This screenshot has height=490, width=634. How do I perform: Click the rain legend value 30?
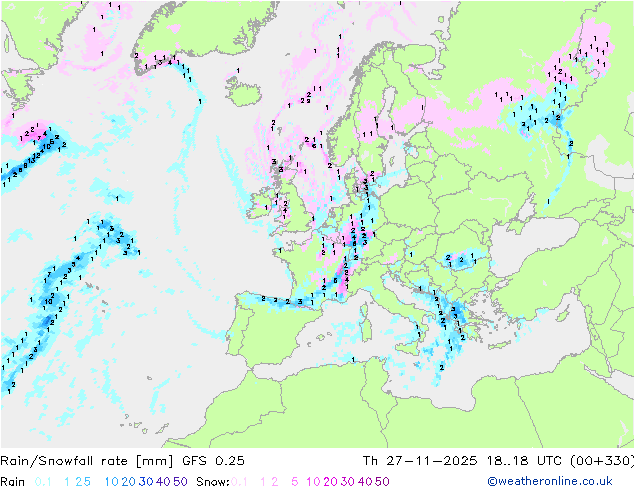click(146, 482)
